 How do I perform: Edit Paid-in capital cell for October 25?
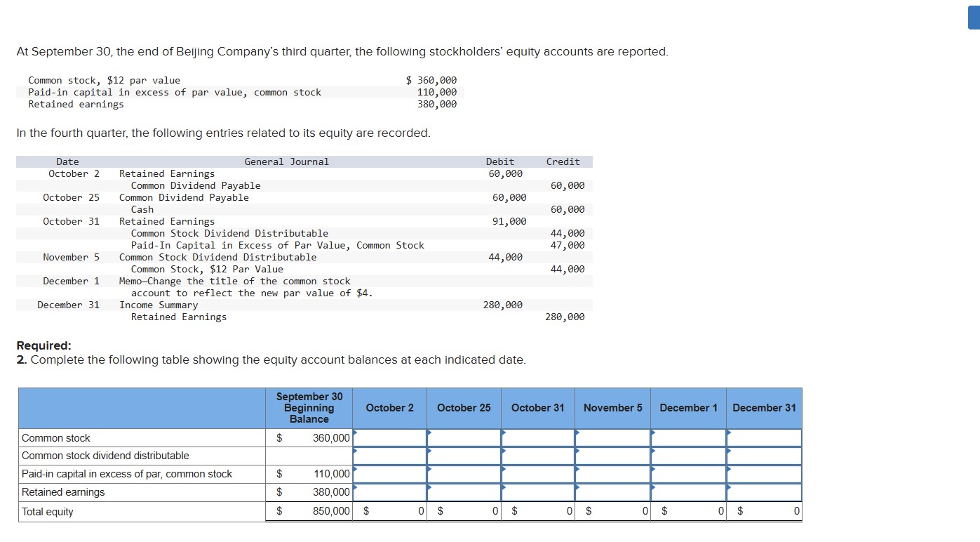464,474
